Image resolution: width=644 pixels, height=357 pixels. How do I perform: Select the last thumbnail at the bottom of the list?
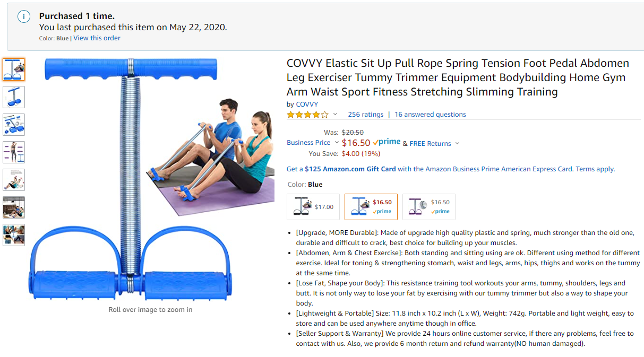pos(14,234)
